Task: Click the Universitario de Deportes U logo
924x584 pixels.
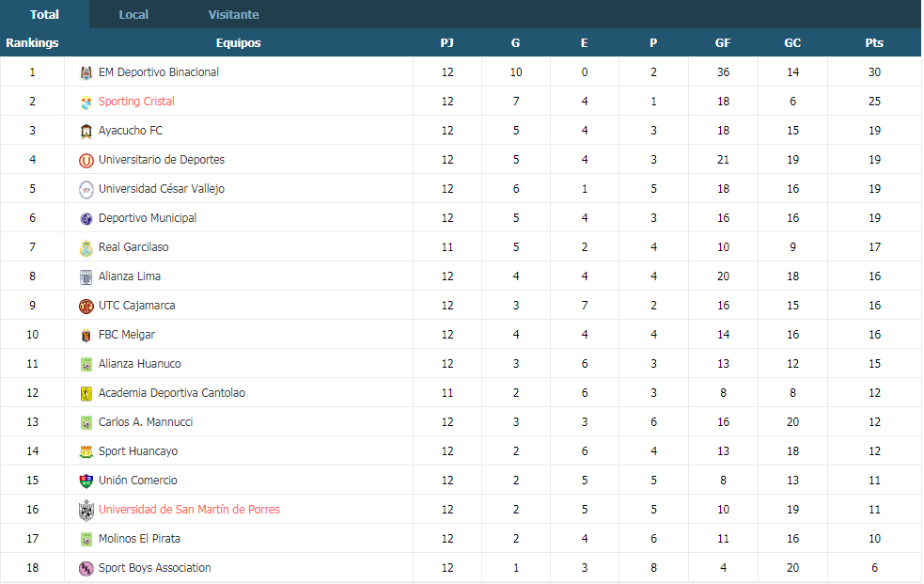Action: pyautogui.click(x=86, y=160)
